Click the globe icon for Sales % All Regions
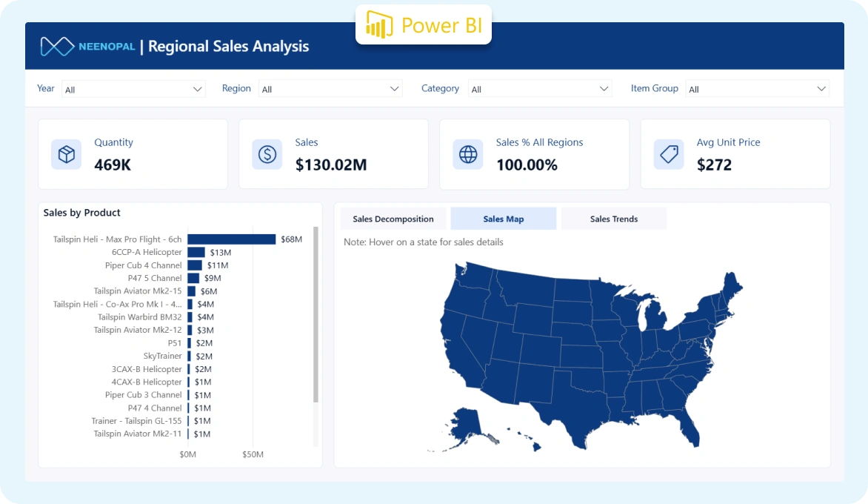This screenshot has height=504, width=868. 468,154
